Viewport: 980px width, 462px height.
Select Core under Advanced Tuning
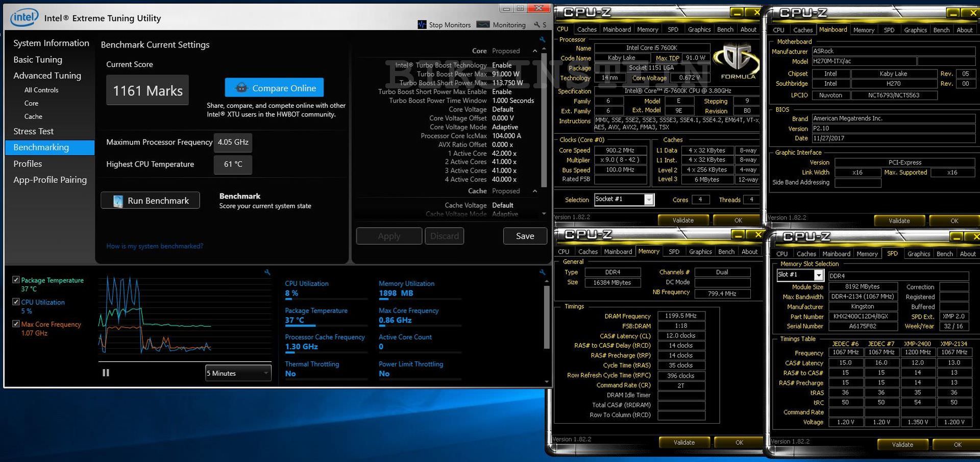31,103
